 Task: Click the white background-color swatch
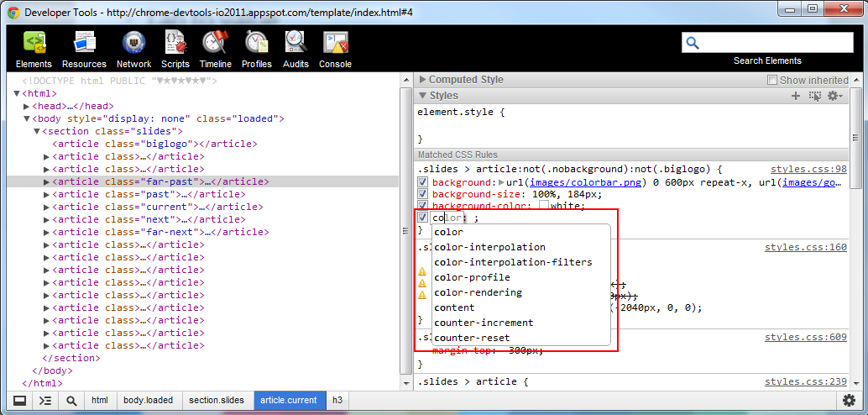click(x=544, y=206)
